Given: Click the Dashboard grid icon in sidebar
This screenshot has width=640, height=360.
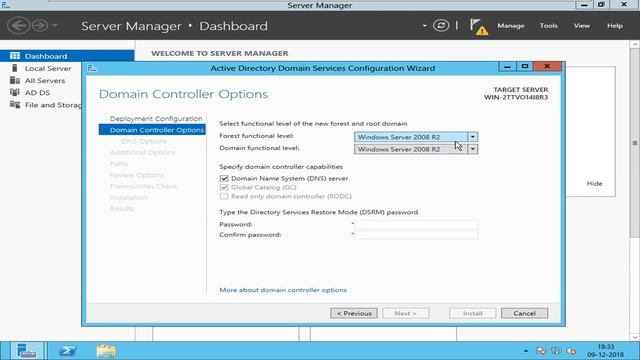Looking at the screenshot, I should point(15,56).
